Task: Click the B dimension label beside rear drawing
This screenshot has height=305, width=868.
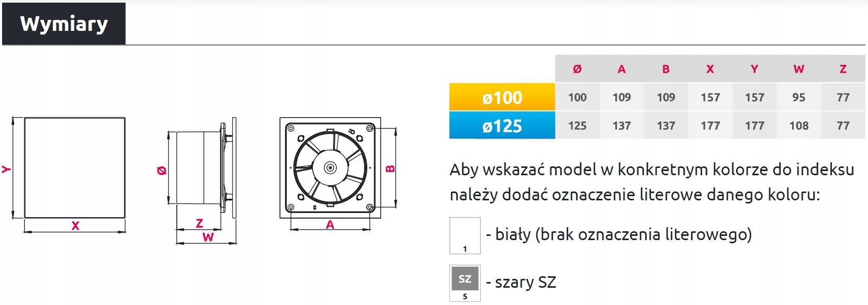Action: click(390, 168)
